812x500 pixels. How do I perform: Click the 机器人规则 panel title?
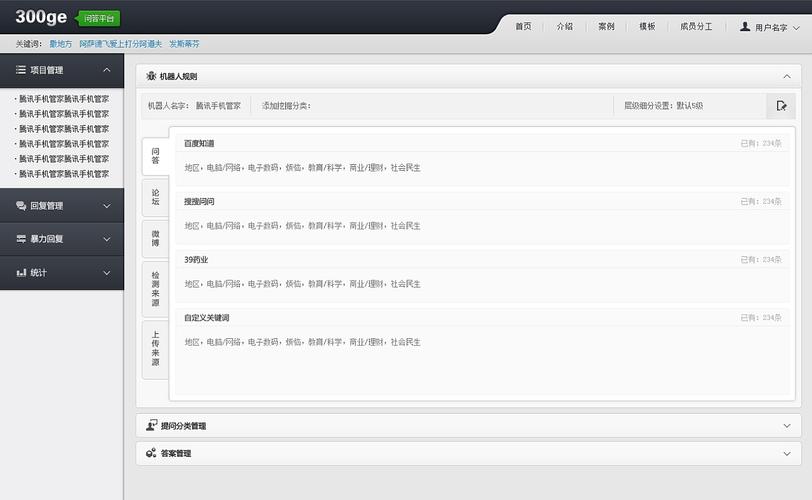[178, 77]
